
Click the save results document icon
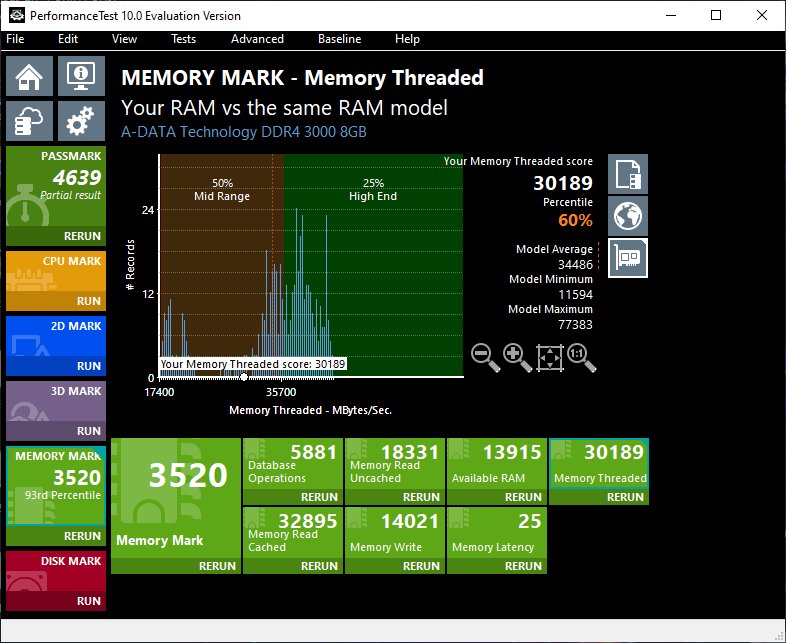(628, 174)
